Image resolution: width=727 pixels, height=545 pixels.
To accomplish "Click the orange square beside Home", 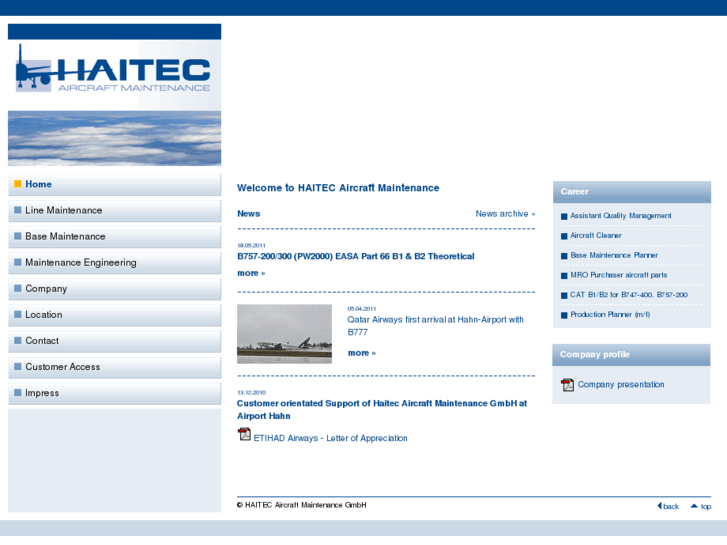I will 18,184.
